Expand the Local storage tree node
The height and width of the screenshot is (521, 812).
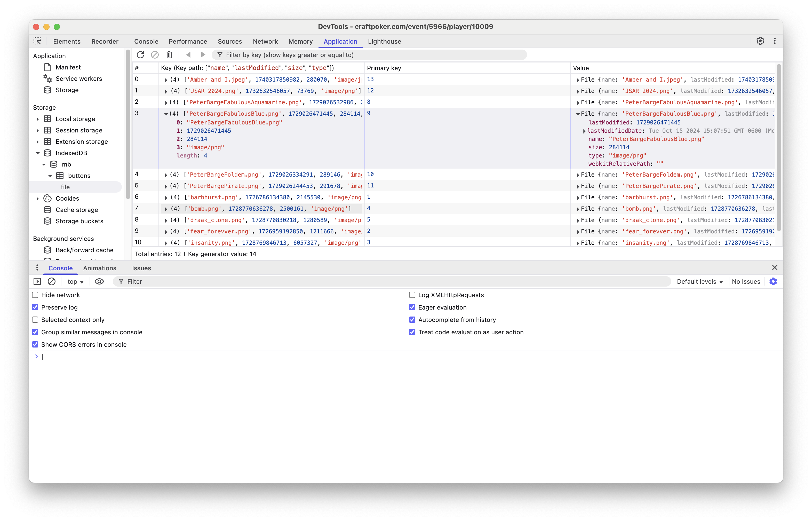[37, 119]
